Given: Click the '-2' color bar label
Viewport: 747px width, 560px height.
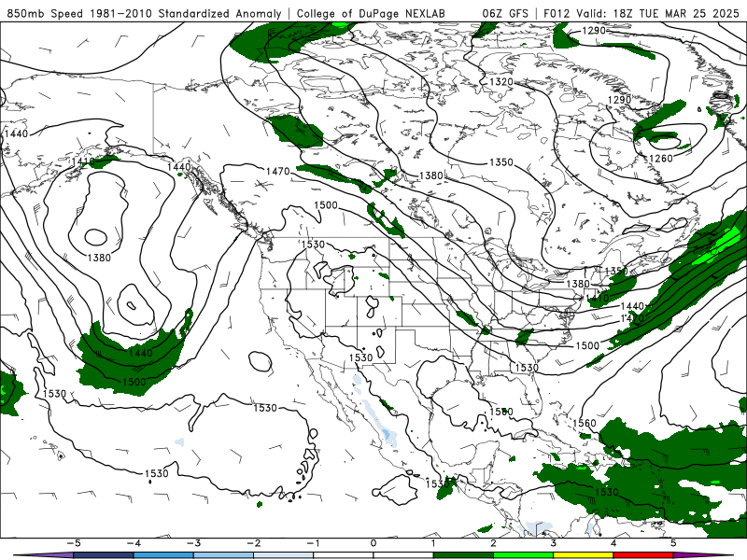Looking at the screenshot, I should [x=253, y=543].
